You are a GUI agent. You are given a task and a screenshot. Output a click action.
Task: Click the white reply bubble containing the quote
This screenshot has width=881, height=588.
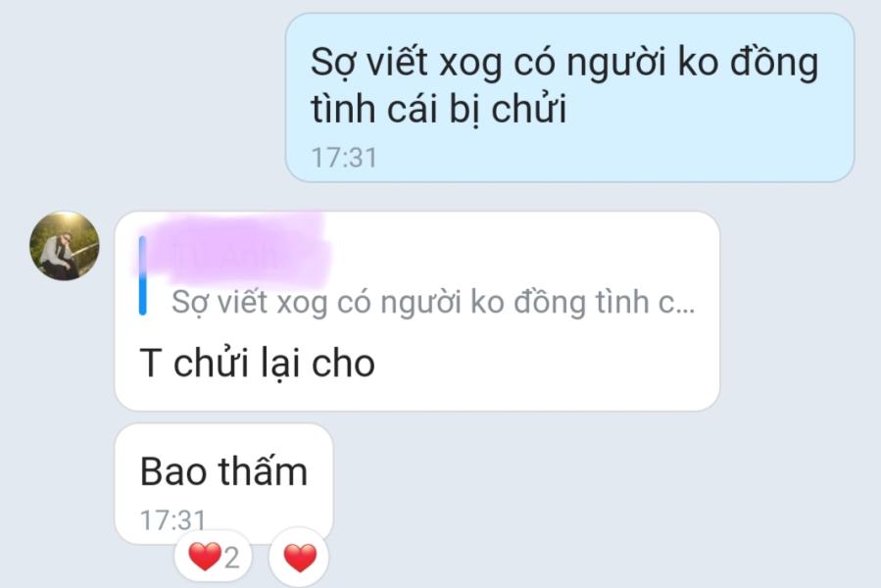pos(416,312)
